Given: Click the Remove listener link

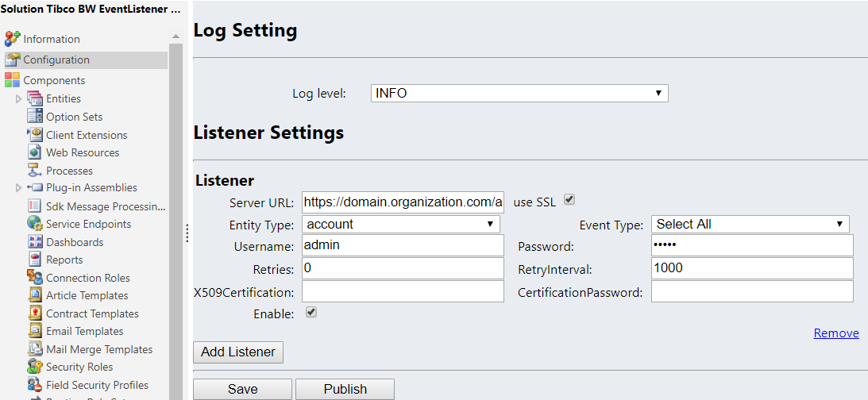Looking at the screenshot, I should [x=836, y=333].
